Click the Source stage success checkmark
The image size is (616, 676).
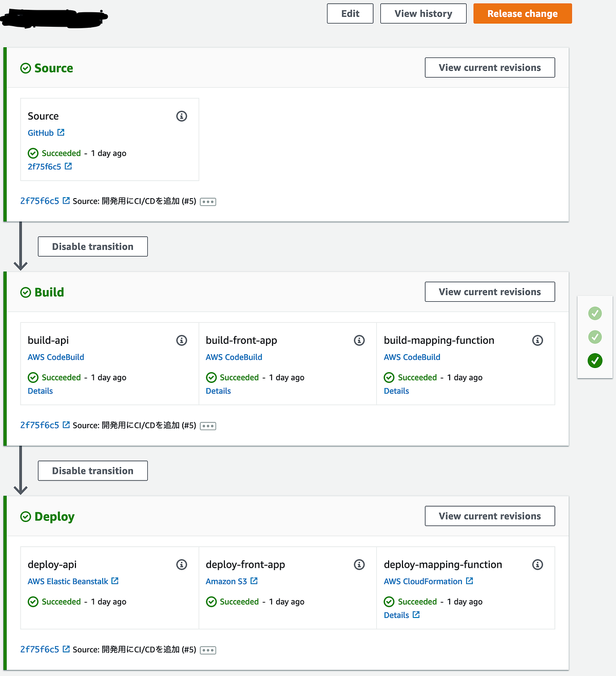pyautogui.click(x=26, y=68)
